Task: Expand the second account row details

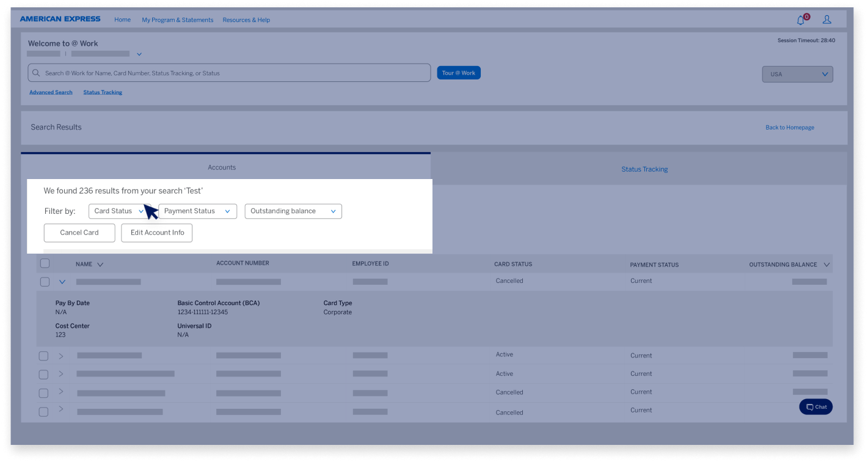Action: tap(61, 355)
